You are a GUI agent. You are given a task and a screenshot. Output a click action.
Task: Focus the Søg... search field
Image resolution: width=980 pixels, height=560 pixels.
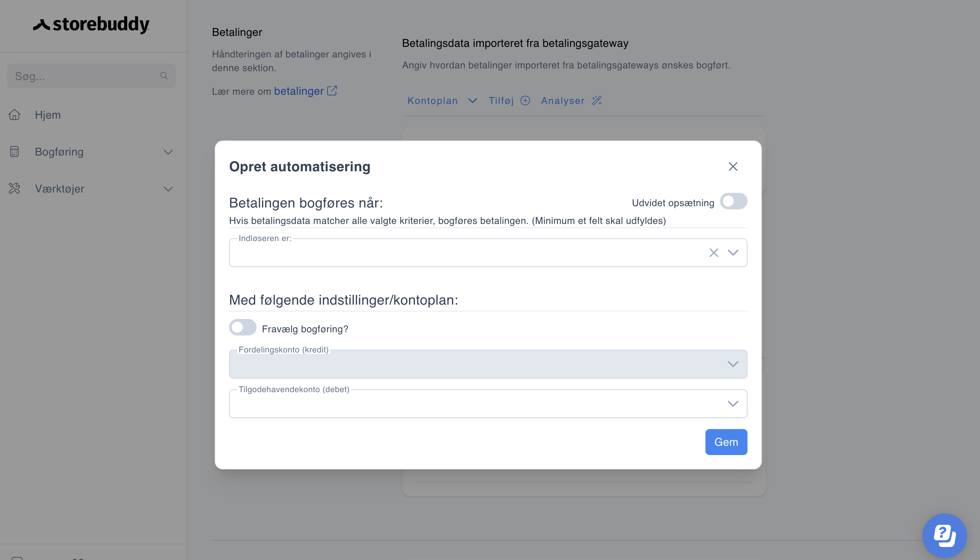tap(91, 76)
